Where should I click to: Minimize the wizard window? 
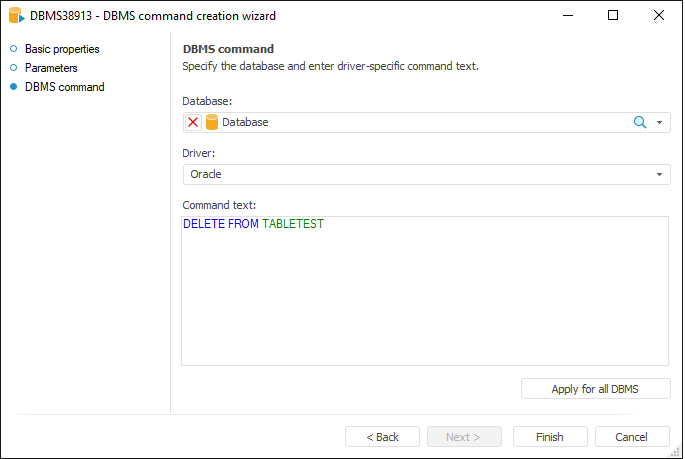[x=568, y=16]
